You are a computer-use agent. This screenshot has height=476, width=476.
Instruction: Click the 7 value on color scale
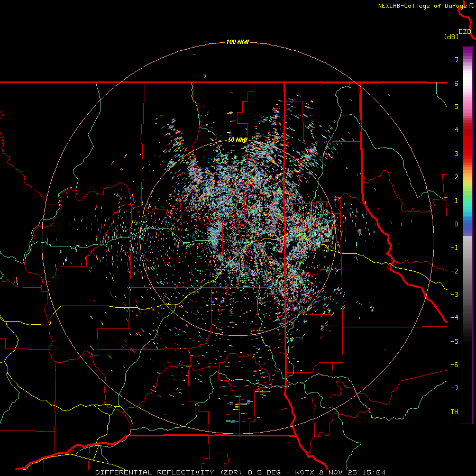456,59
